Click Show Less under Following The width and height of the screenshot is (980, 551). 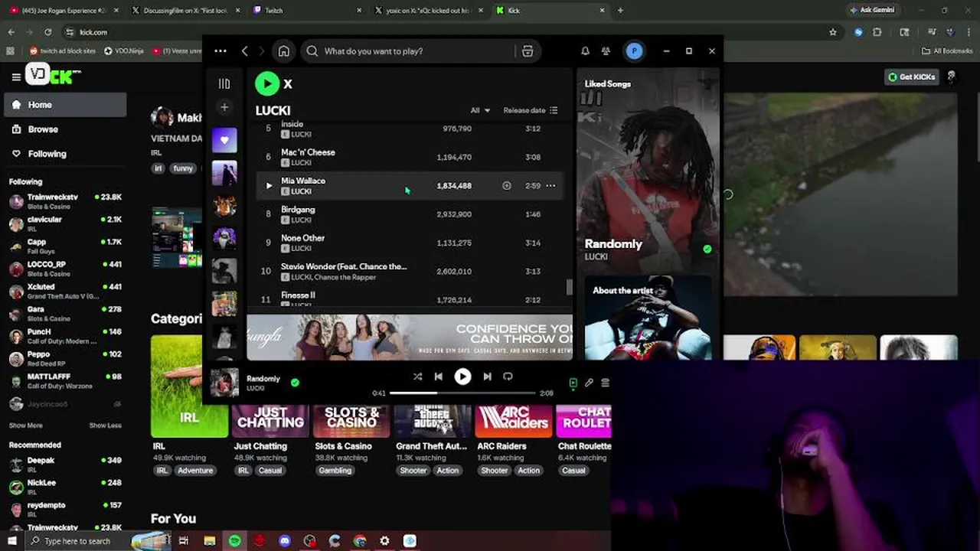coord(105,425)
